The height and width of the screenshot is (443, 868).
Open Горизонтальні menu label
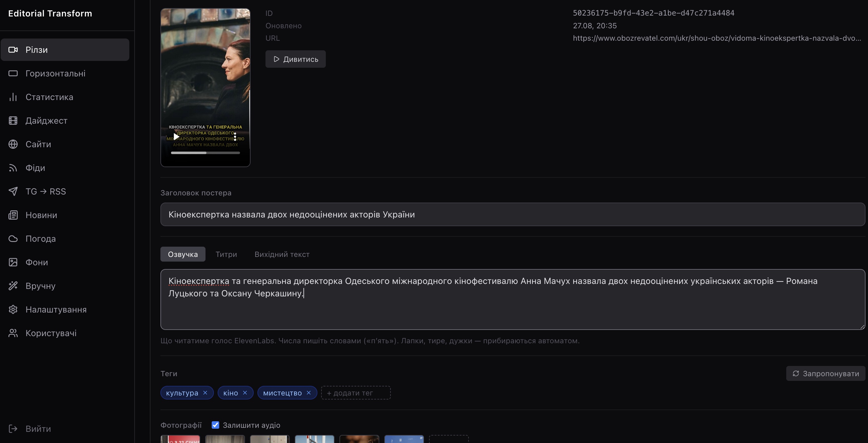(56, 73)
